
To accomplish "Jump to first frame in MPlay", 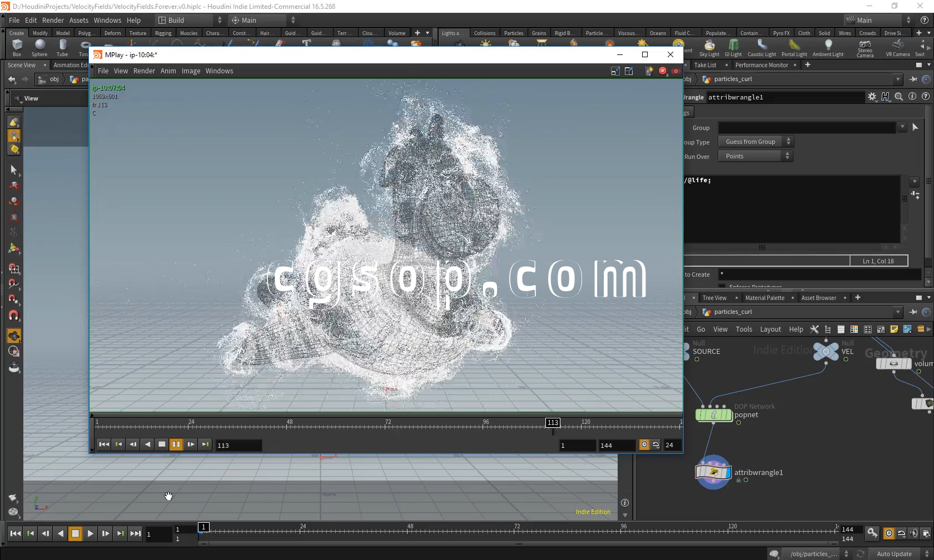I will click(103, 444).
